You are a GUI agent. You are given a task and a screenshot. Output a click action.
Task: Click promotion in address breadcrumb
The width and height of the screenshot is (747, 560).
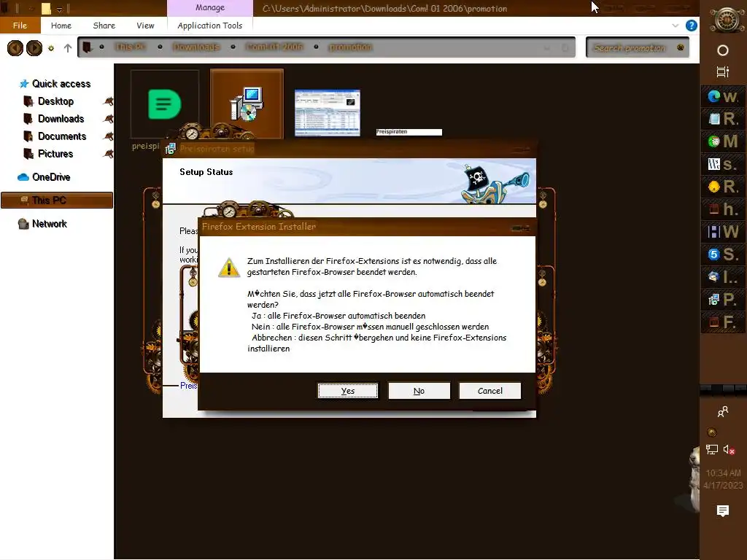tap(351, 47)
